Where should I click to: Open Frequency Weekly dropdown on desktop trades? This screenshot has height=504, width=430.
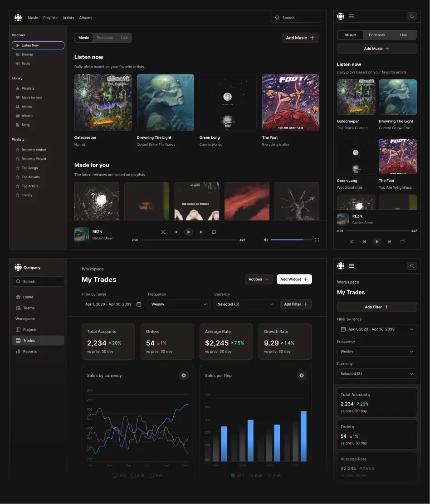click(x=179, y=304)
